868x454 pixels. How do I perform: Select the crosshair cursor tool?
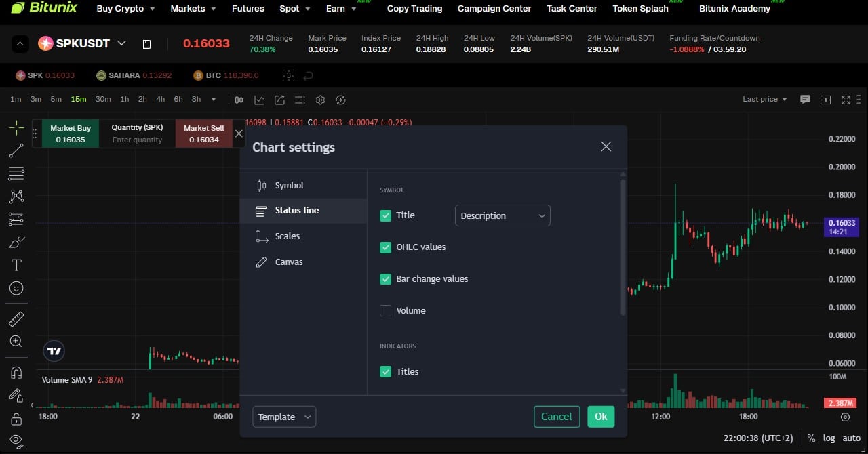click(x=16, y=127)
